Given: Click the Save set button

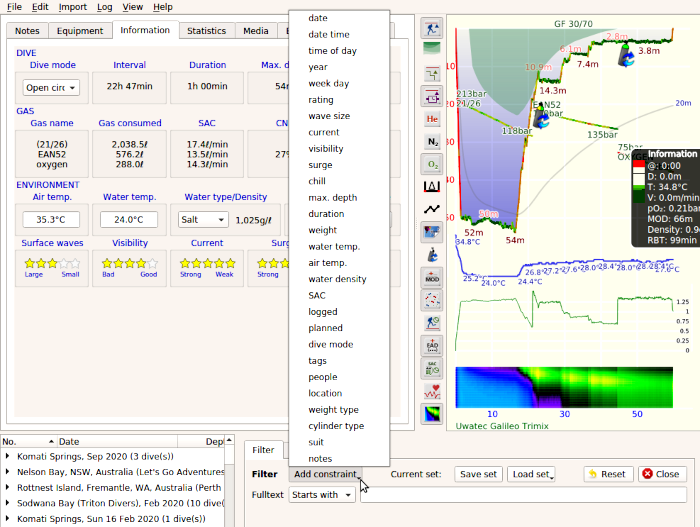Looking at the screenshot, I should 478,474.
